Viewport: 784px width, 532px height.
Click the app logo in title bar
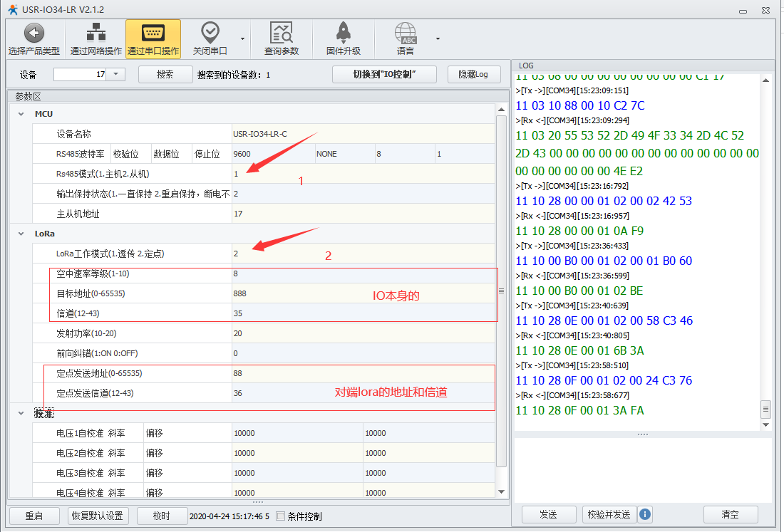[13, 9]
